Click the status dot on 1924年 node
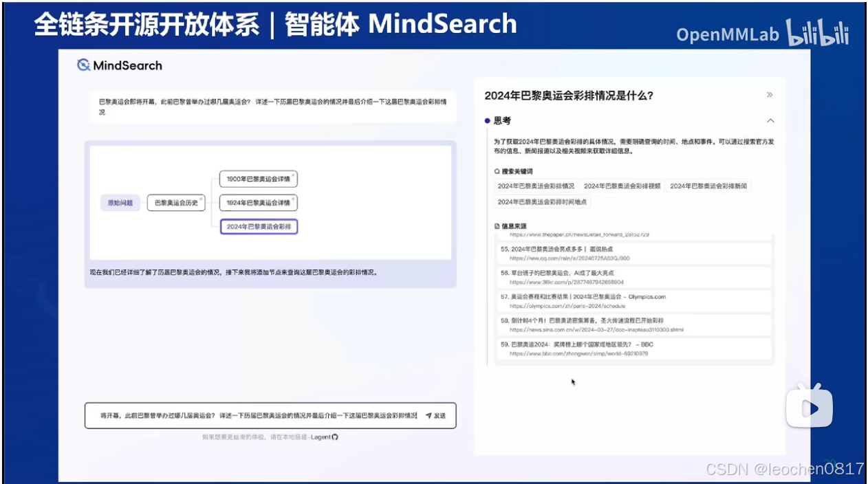The width and height of the screenshot is (868, 484). tap(293, 198)
